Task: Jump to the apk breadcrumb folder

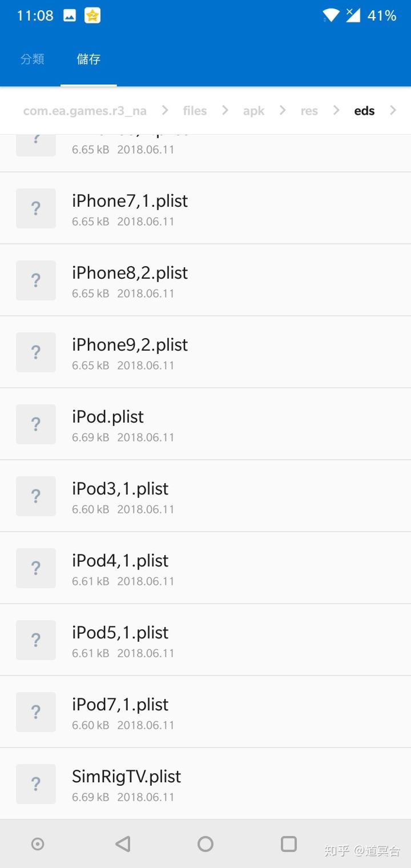Action: (253, 111)
